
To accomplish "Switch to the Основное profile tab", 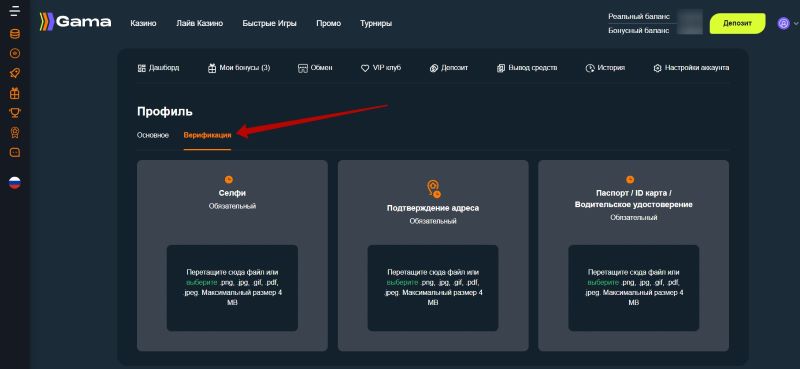I will [153, 135].
